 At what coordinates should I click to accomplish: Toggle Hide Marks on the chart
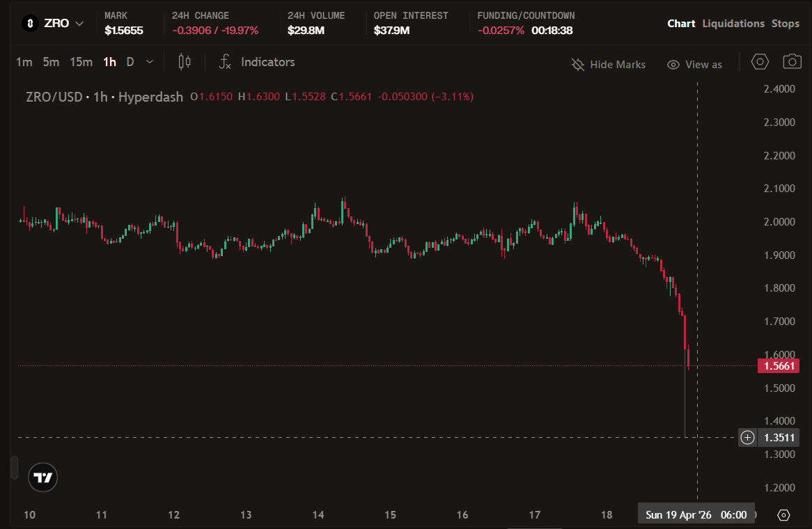[609, 65]
